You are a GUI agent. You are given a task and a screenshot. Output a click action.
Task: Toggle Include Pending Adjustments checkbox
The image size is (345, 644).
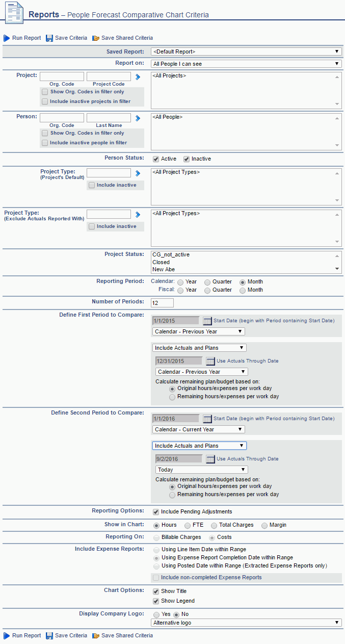click(x=156, y=511)
